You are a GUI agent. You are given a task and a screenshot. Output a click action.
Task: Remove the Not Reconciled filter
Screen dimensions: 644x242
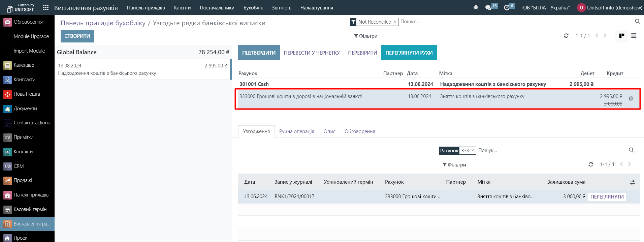click(x=395, y=22)
